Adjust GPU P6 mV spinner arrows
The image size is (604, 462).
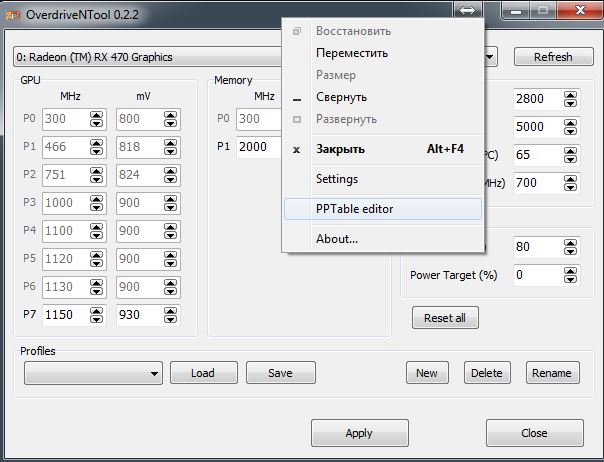click(x=170, y=287)
